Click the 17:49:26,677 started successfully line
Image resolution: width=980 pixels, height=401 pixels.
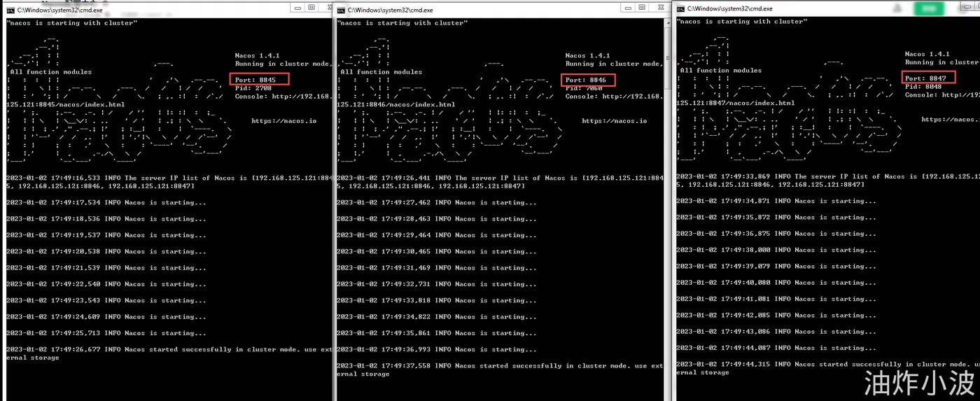169,353
